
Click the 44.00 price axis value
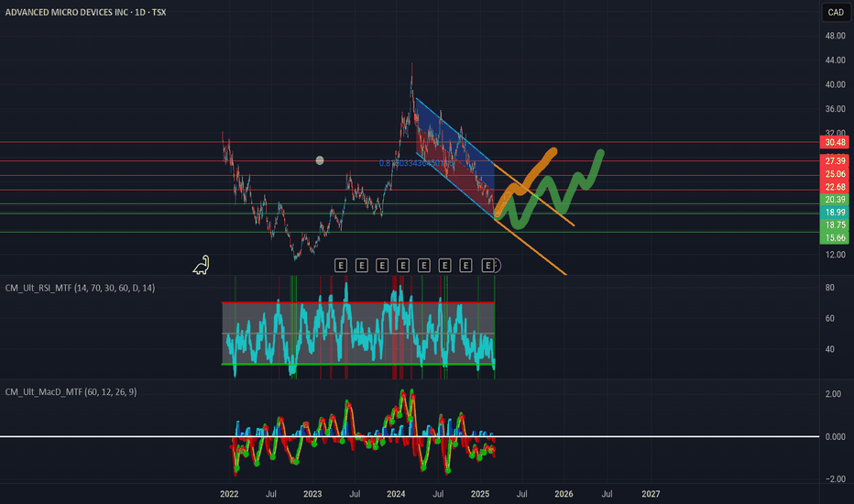[835, 60]
